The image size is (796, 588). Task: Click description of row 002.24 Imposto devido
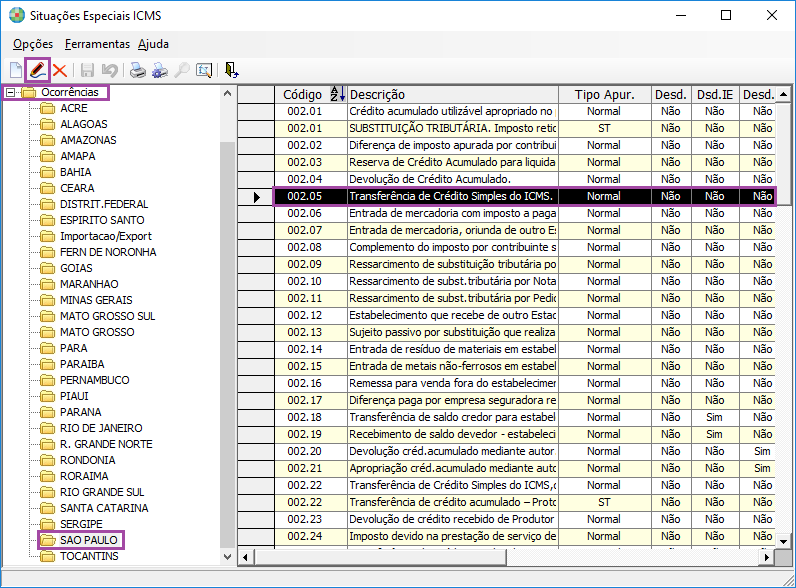tap(453, 536)
